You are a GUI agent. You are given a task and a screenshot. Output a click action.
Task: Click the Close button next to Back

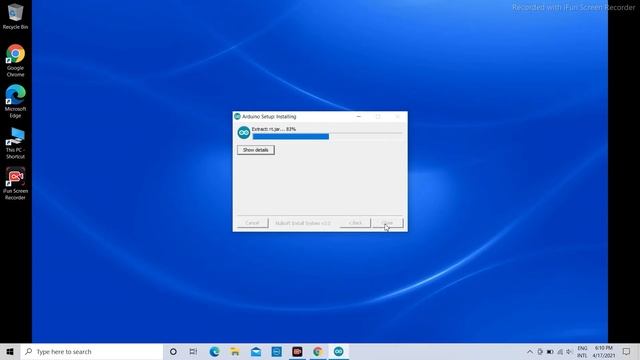coord(388,223)
